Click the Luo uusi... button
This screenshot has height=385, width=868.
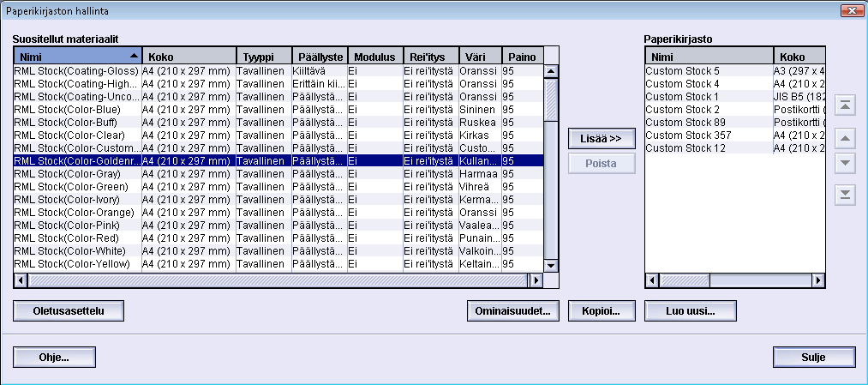691,310
